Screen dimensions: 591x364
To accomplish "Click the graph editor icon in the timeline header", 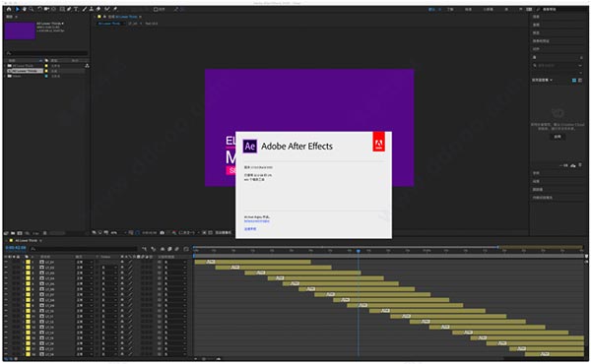I will click(186, 249).
